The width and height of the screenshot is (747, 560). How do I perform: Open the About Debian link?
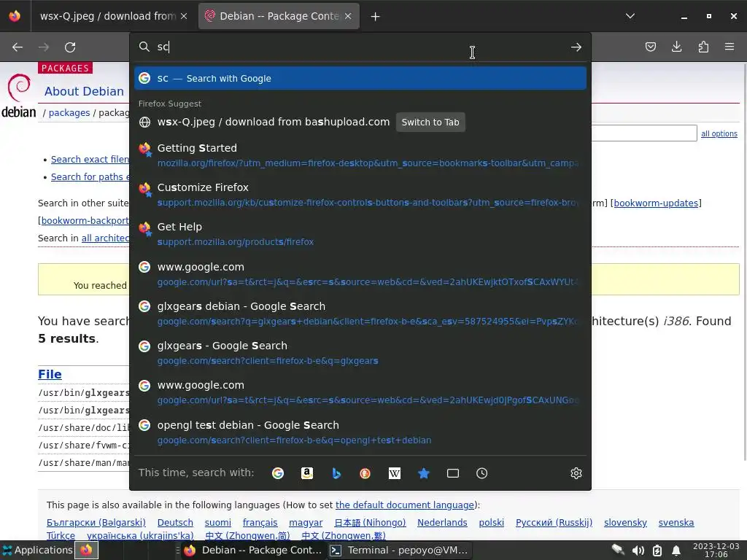click(84, 91)
